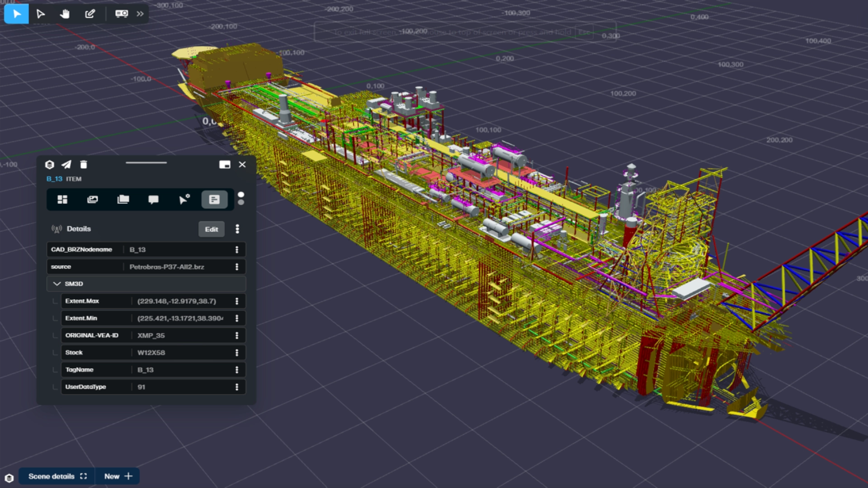This screenshot has width=868, height=488.
Task: Expand toolbar with double chevron
Action: [140, 14]
